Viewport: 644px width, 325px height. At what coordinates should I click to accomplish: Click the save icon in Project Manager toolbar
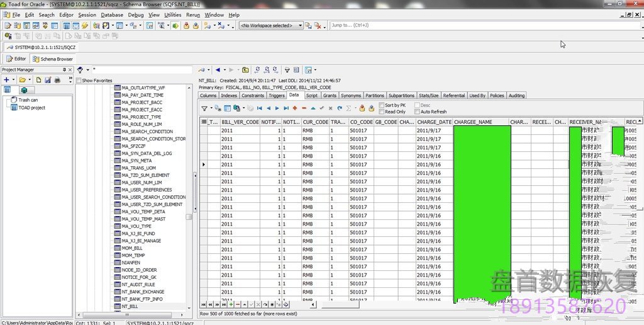pos(48,80)
